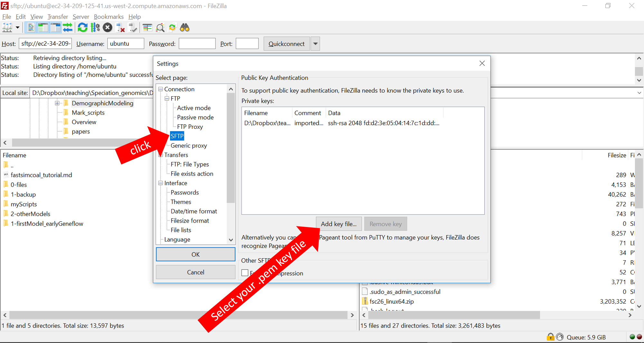Click the Password input field
The height and width of the screenshot is (343, 644).
coord(197,43)
